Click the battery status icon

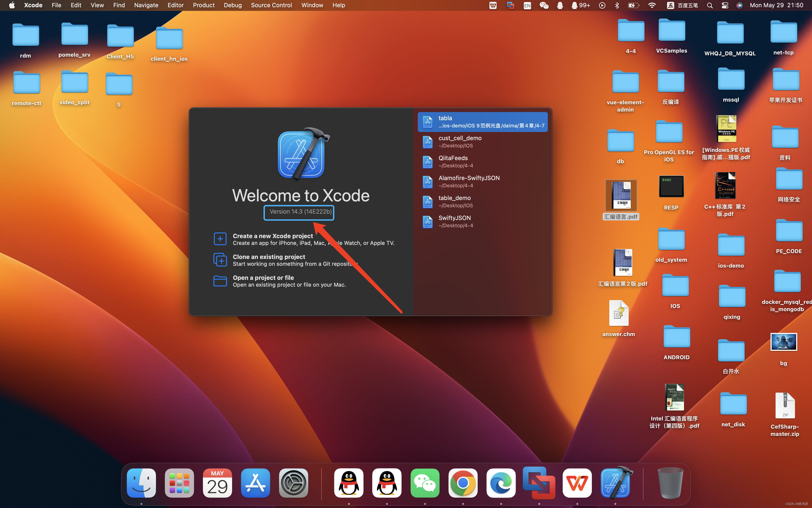click(x=633, y=5)
